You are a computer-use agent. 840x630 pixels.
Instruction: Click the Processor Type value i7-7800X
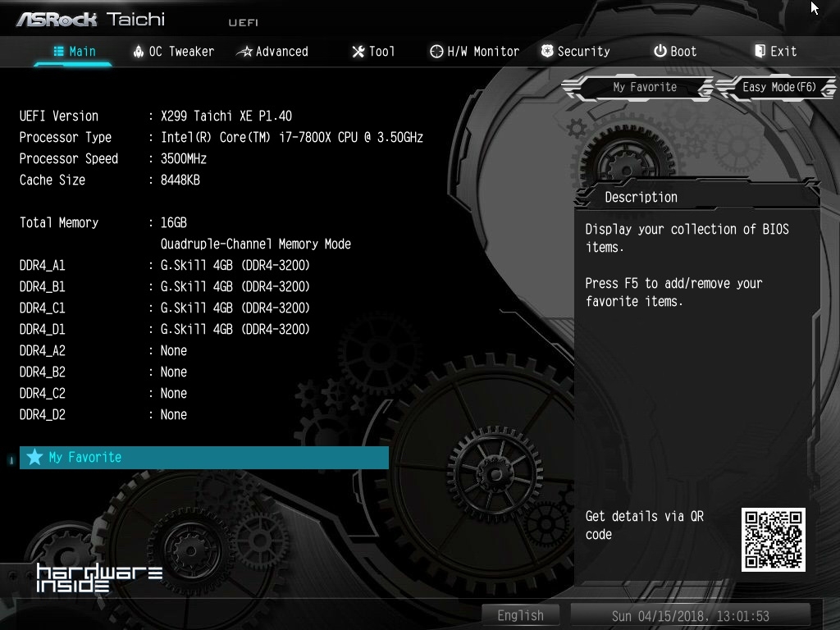tap(292, 138)
